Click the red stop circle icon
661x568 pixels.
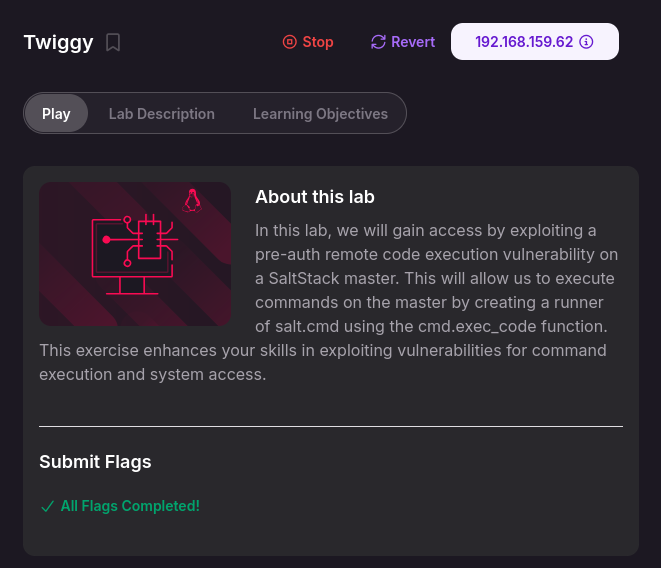289,42
